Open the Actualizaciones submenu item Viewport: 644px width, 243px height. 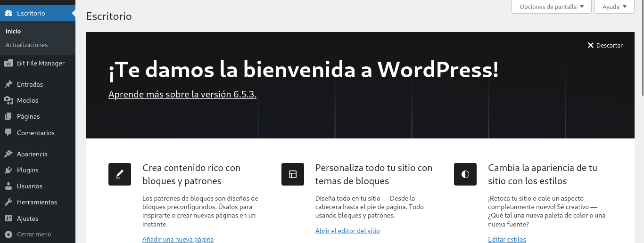(x=26, y=45)
